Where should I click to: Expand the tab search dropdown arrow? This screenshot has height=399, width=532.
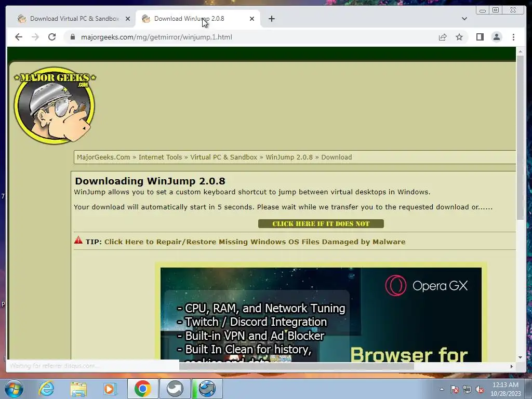(464, 19)
